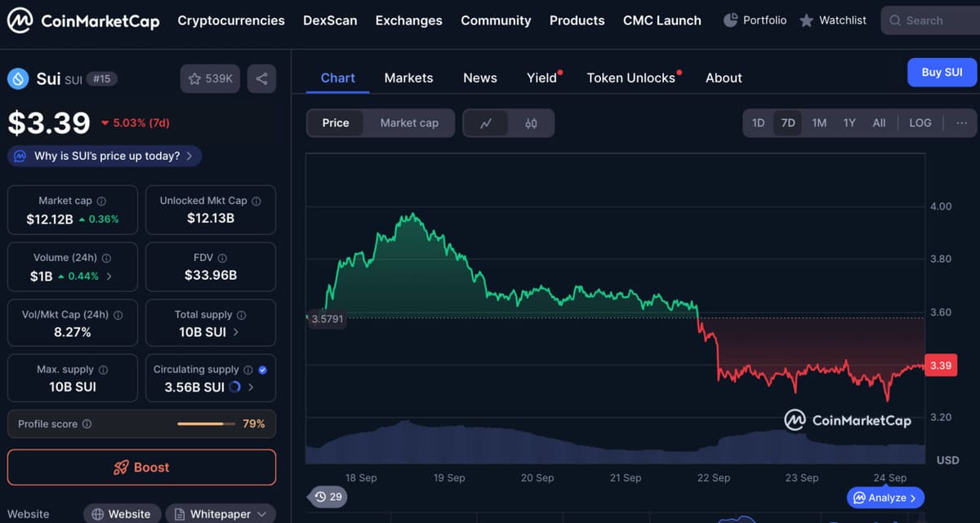Open the Website link button

coord(121,514)
